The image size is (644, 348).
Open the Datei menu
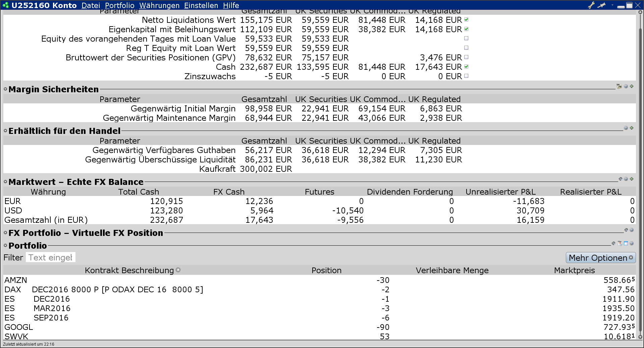pos(91,5)
